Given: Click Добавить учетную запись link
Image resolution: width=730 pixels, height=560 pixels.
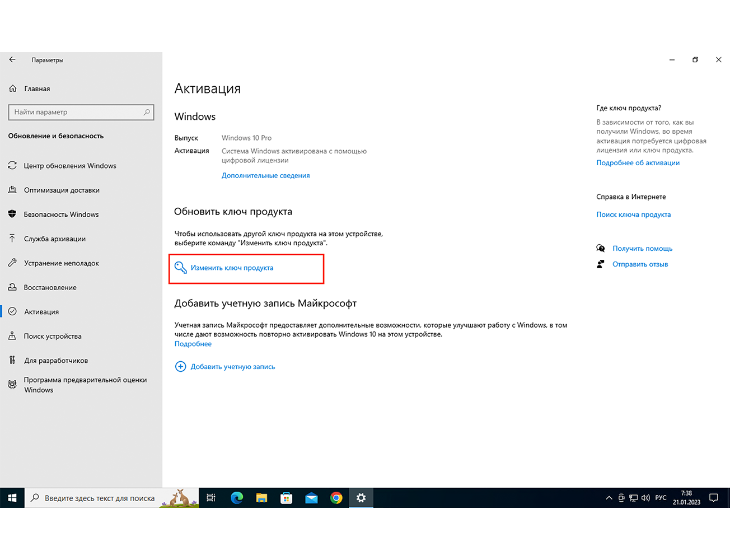Looking at the screenshot, I should pyautogui.click(x=233, y=367).
